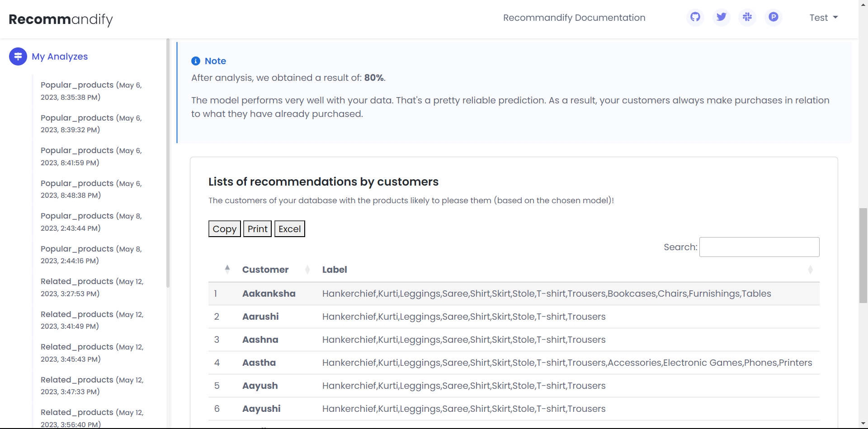The width and height of the screenshot is (868, 429).
Task: Open the Test user dropdown
Action: 823,18
